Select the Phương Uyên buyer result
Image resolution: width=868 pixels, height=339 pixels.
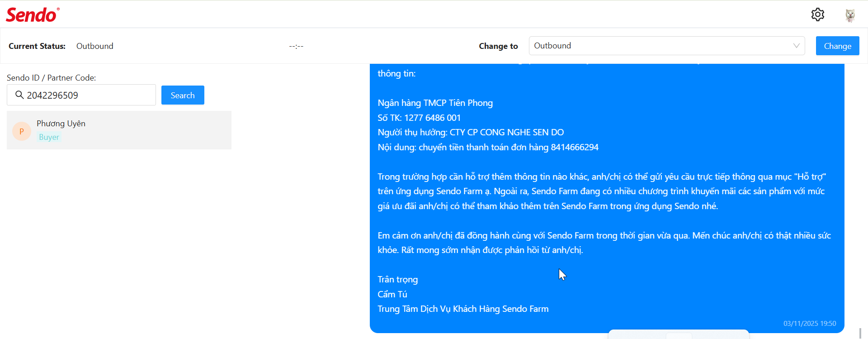[119, 130]
